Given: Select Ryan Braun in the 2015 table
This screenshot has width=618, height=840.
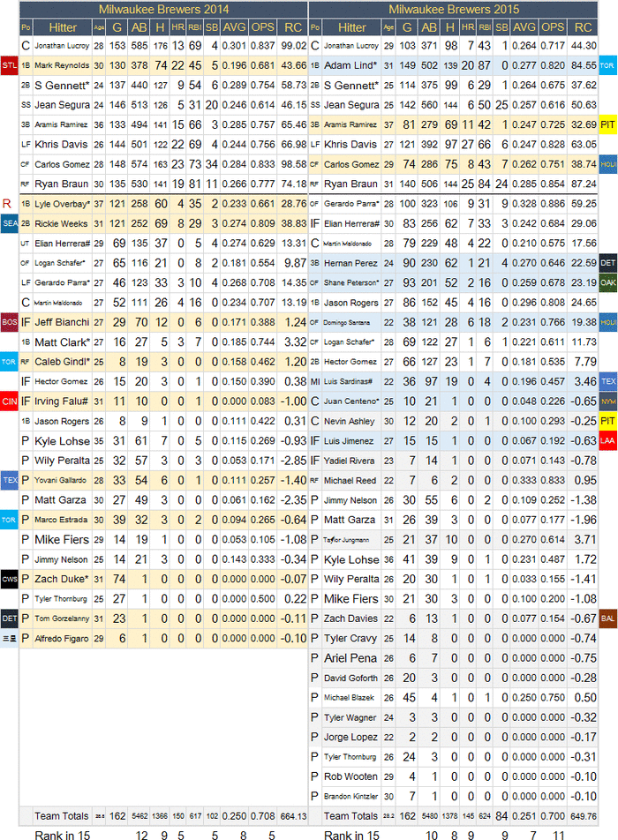Looking at the screenshot, I should (350, 184).
